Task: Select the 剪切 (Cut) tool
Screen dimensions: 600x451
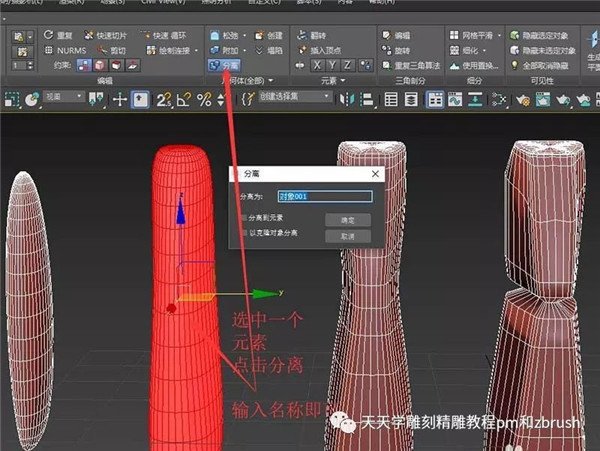Action: 112,50
